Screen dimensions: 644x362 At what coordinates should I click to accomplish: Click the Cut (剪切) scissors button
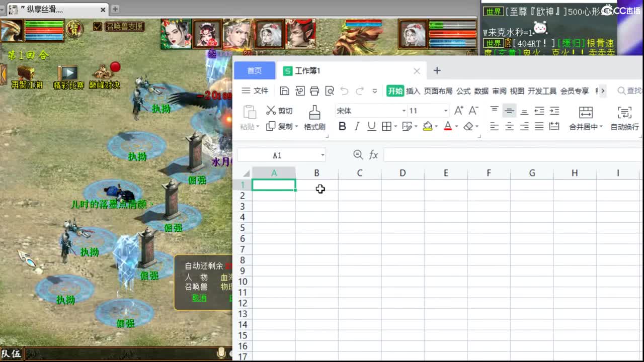pos(279,111)
